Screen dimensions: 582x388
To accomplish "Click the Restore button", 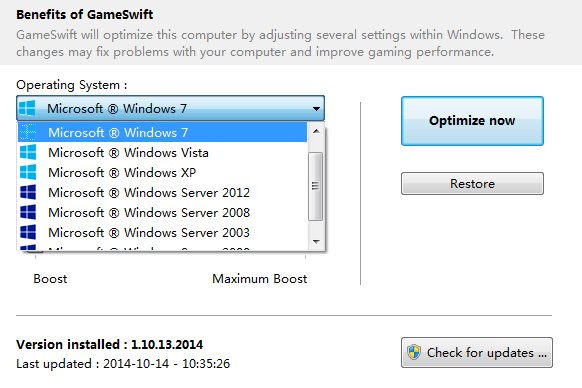I will (472, 183).
